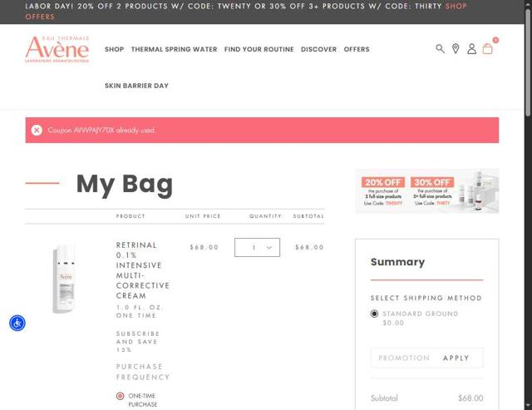Select Standard Ground shipping radio
532x410 pixels.
pyautogui.click(x=374, y=314)
